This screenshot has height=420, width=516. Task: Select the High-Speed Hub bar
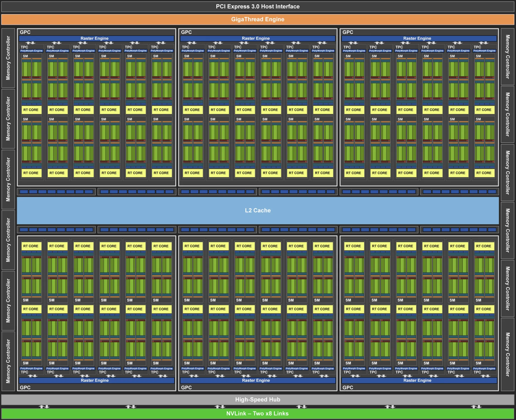[258, 400]
